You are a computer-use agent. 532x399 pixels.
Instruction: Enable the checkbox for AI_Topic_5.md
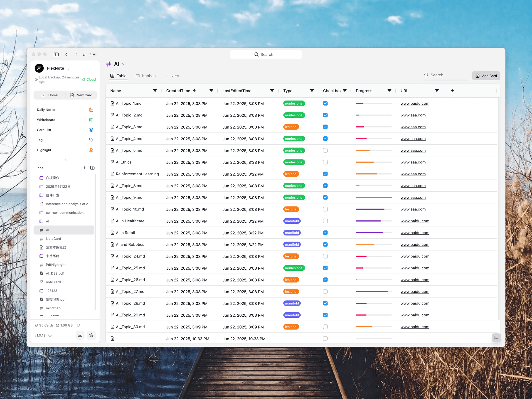coord(325,150)
